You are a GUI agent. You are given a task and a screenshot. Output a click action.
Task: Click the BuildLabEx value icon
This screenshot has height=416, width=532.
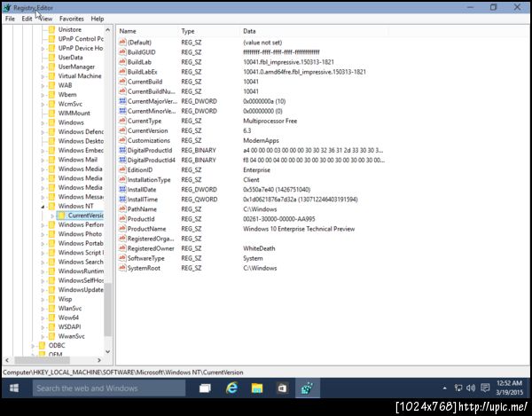point(122,72)
